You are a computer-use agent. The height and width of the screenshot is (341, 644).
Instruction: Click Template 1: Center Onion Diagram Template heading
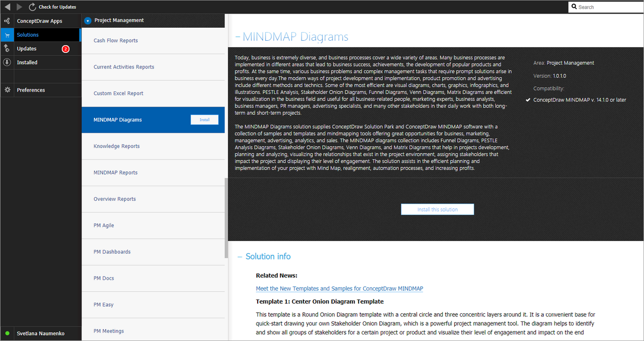[x=319, y=302]
